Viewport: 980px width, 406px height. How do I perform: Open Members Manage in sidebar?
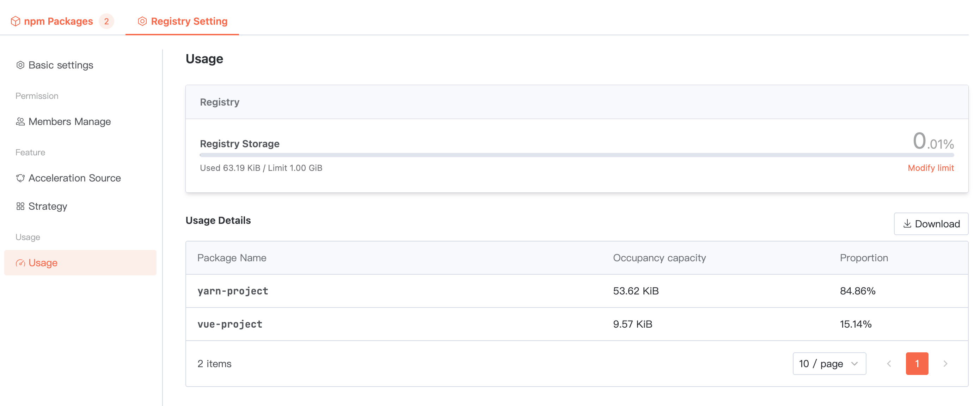69,121
